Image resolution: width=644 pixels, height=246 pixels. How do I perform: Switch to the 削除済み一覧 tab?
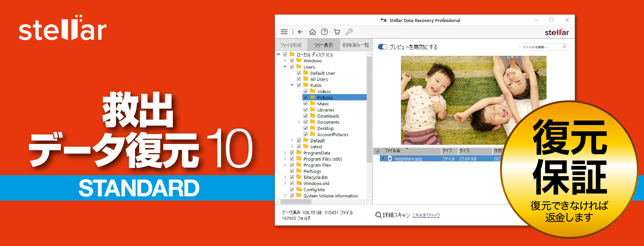click(x=356, y=45)
